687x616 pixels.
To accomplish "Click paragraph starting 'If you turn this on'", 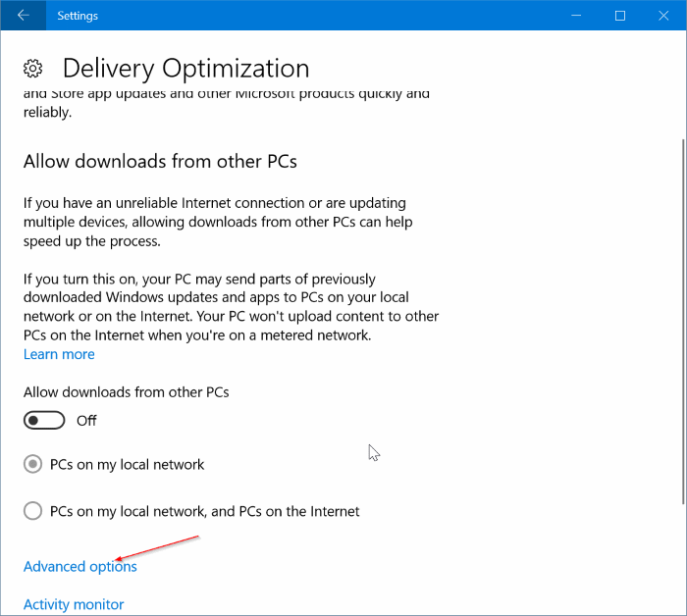I will (x=231, y=307).
